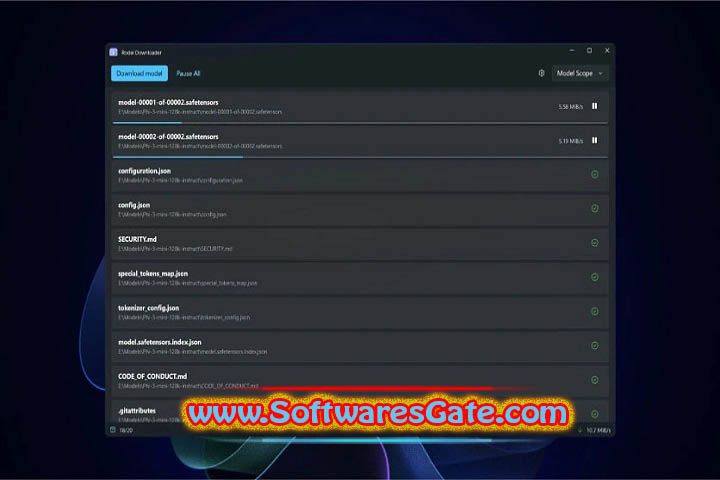Screen dimensions: 720x480
Task: Click the check icon for tokenizer_config.json
Action: click(x=595, y=311)
